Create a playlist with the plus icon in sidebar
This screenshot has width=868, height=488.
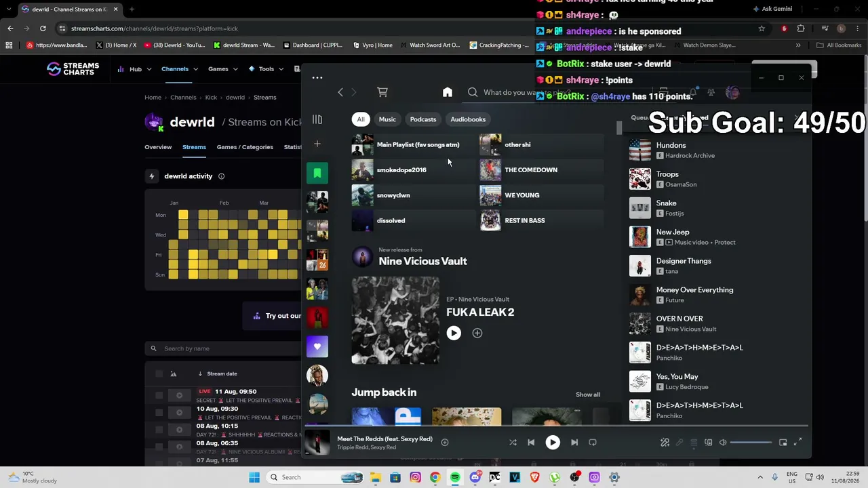(317, 144)
